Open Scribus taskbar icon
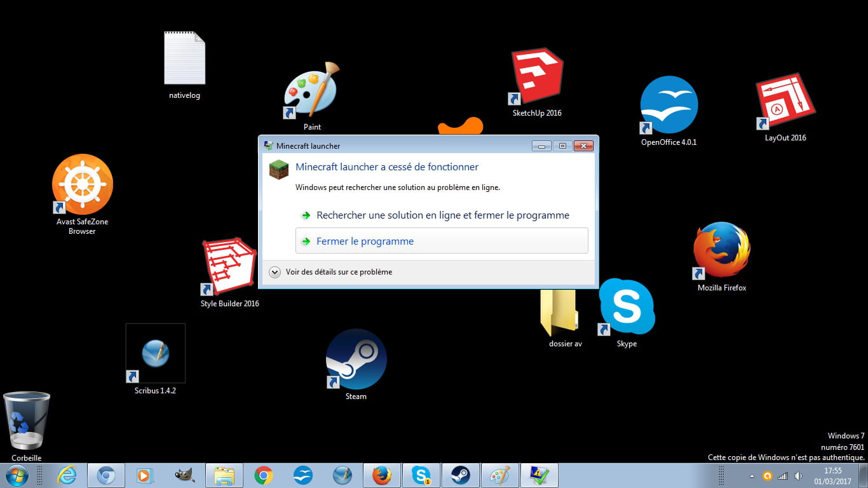Viewport: 868px width, 488px height. click(x=342, y=475)
